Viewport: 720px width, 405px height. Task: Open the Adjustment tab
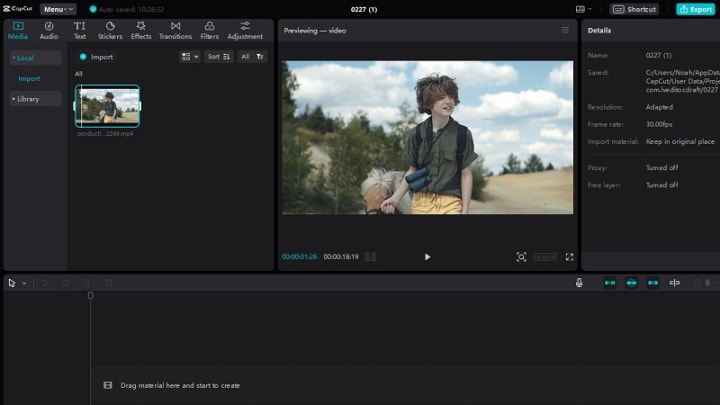(x=245, y=30)
